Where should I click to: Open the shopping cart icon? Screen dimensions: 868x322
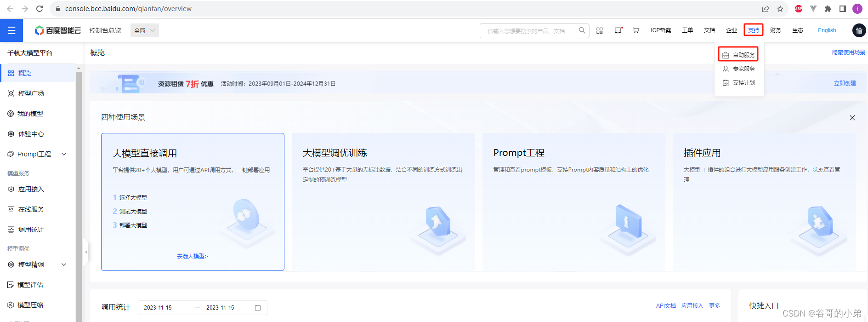coord(636,30)
